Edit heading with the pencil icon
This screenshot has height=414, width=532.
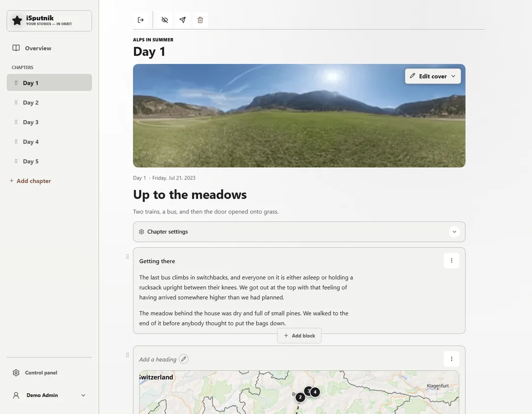point(184,359)
